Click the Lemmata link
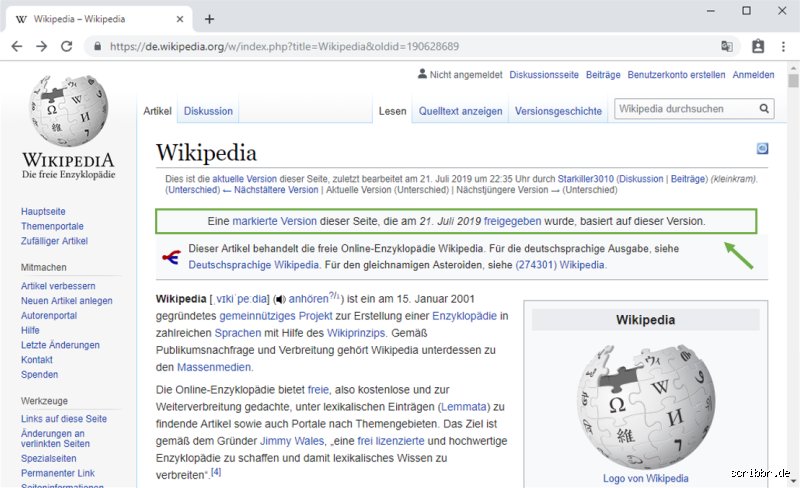This screenshot has height=488, width=800. coord(464,407)
